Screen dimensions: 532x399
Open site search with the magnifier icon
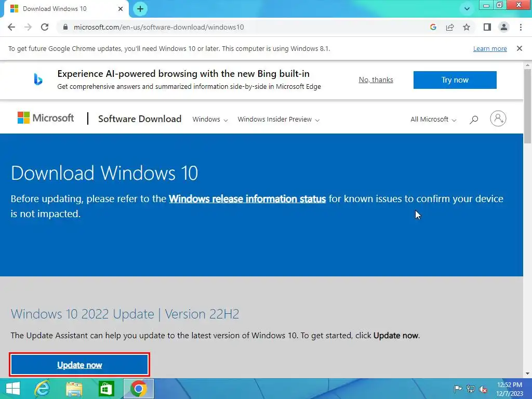click(474, 119)
